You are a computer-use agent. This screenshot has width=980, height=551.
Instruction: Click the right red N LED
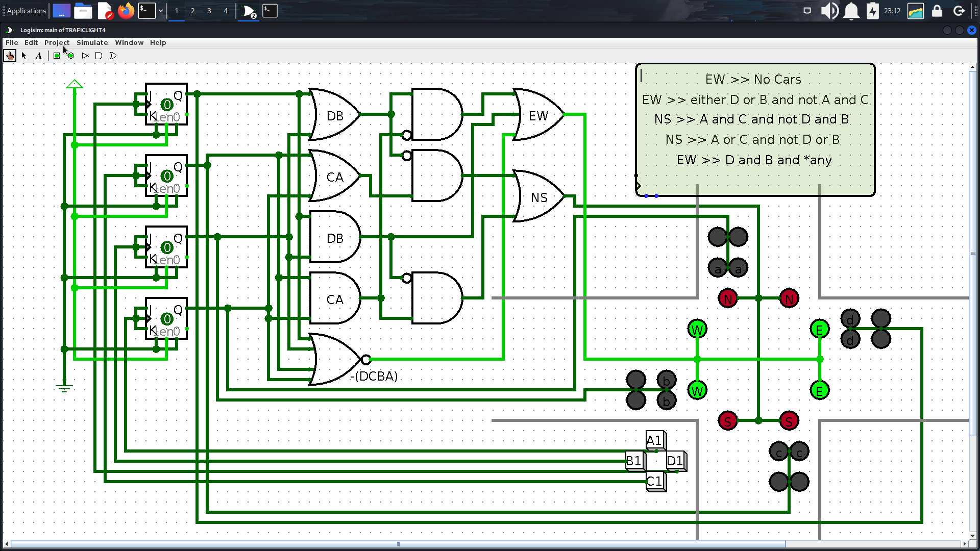tap(789, 298)
